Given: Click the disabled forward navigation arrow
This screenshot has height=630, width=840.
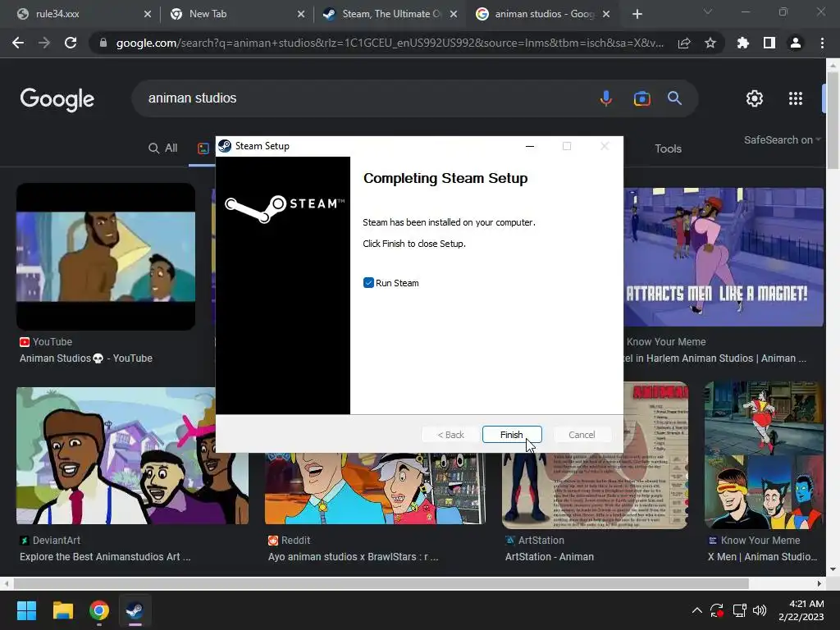Looking at the screenshot, I should [44, 43].
